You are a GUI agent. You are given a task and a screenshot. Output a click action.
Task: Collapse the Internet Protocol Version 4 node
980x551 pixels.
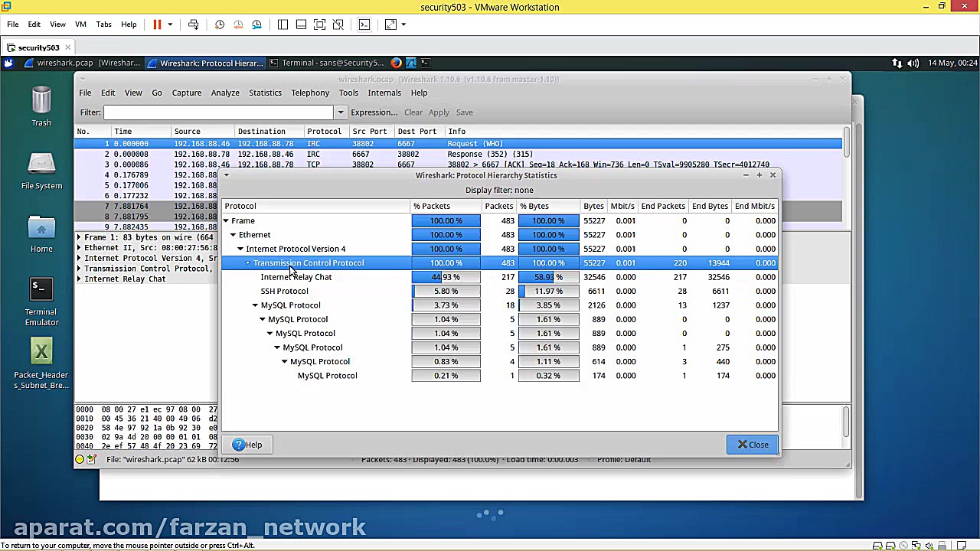pyautogui.click(x=240, y=249)
